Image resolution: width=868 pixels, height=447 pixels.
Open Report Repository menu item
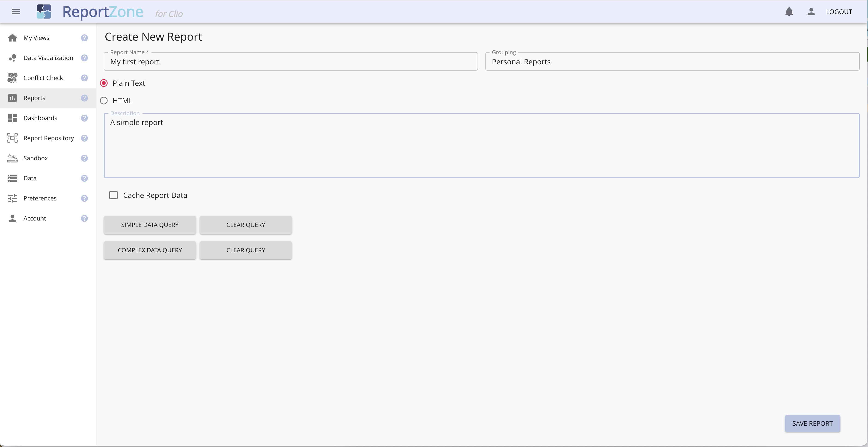48,138
